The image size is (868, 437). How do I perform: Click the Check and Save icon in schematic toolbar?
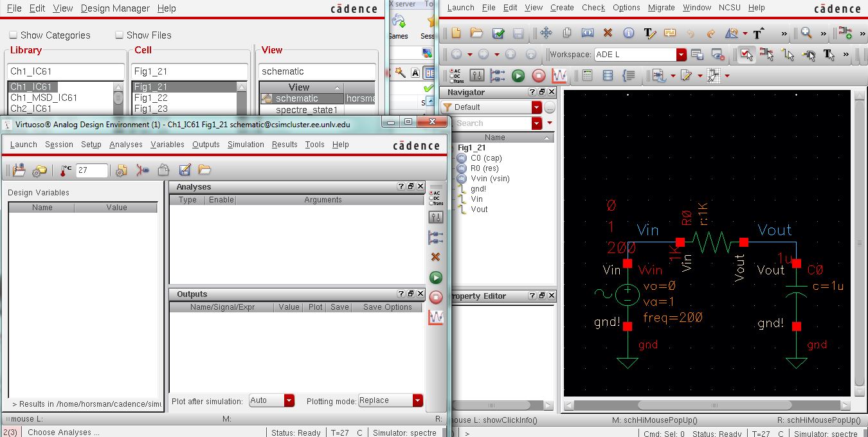(x=498, y=33)
